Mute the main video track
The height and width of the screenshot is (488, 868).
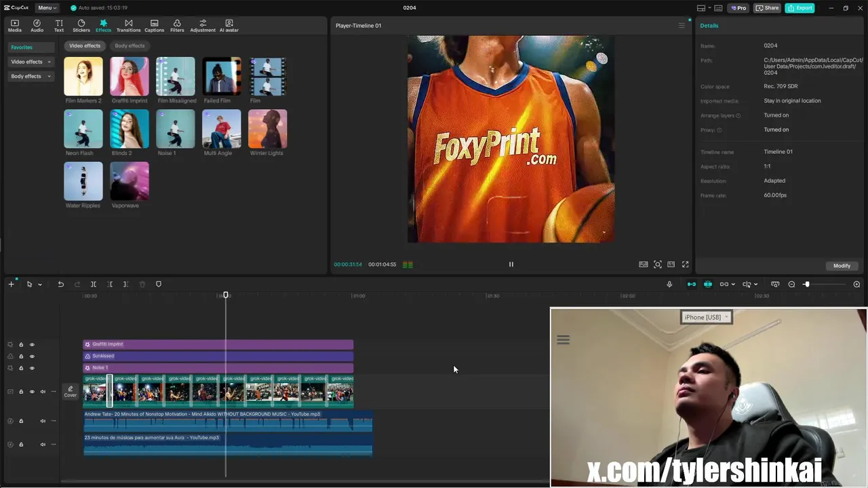(43, 392)
